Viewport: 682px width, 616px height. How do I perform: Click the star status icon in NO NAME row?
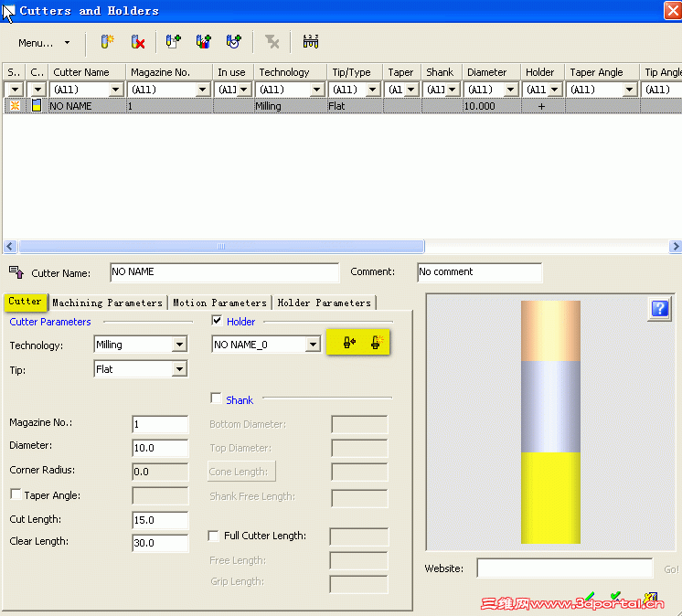pyautogui.click(x=15, y=106)
